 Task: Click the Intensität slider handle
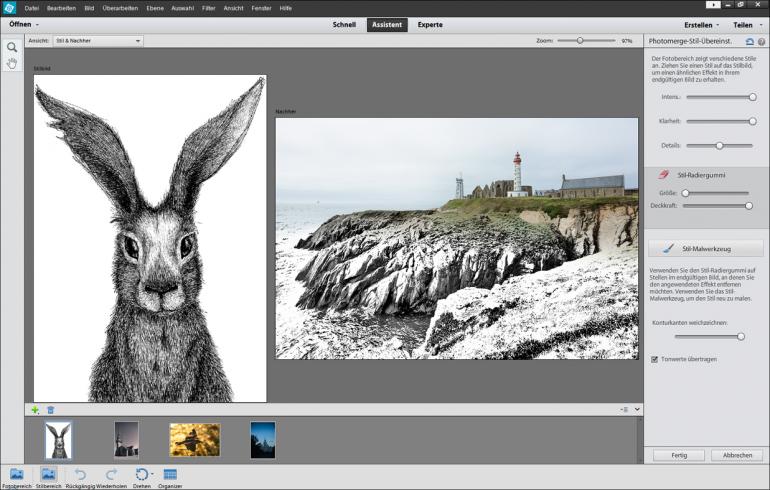(752, 97)
